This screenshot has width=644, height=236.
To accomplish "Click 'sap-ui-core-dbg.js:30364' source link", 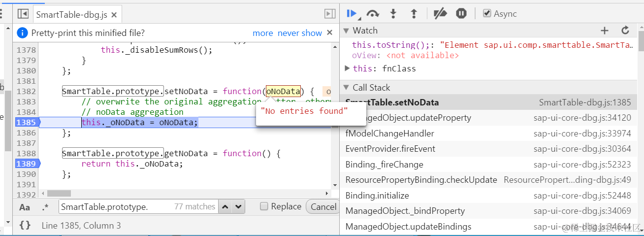I will 582,149.
